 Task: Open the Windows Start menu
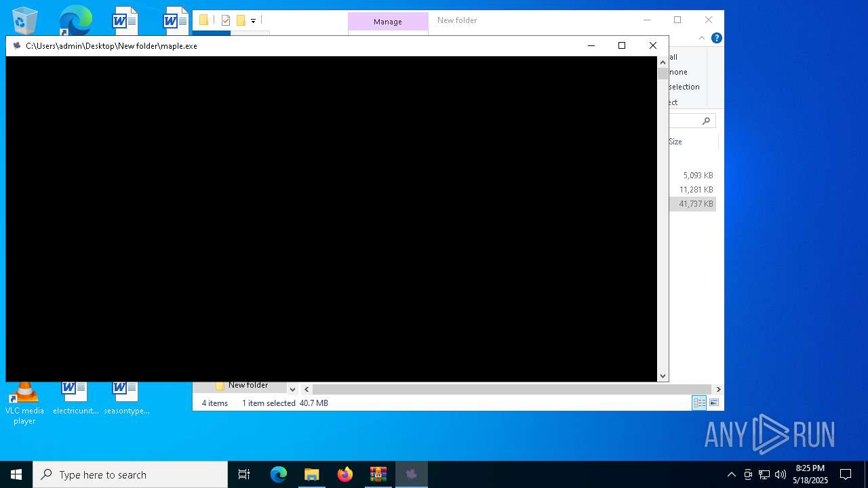tap(16, 474)
